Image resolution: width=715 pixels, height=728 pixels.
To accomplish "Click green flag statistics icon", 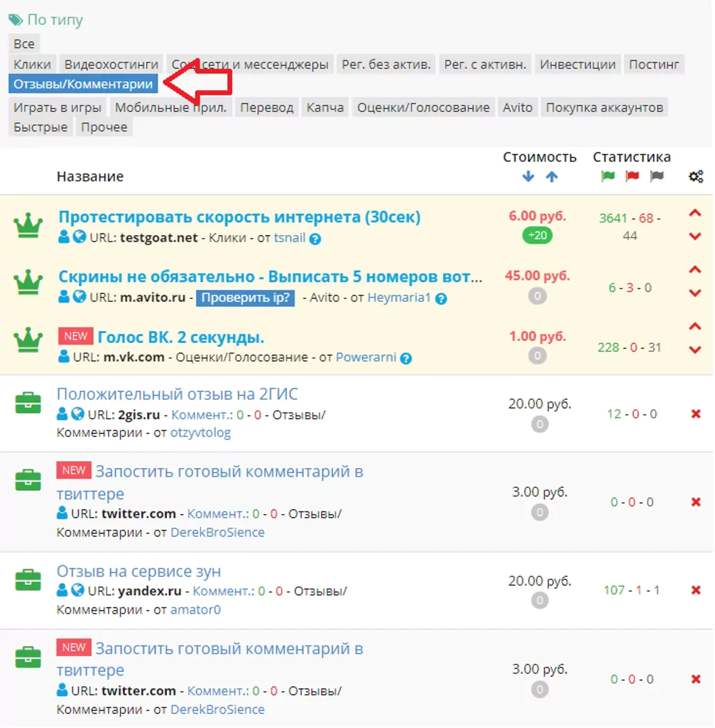I will (608, 176).
